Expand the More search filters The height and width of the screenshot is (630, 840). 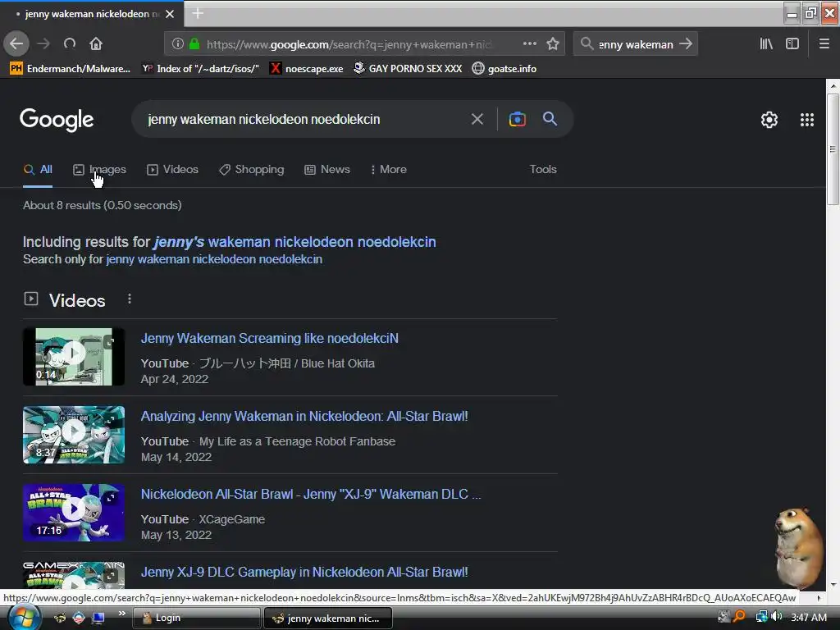388,169
